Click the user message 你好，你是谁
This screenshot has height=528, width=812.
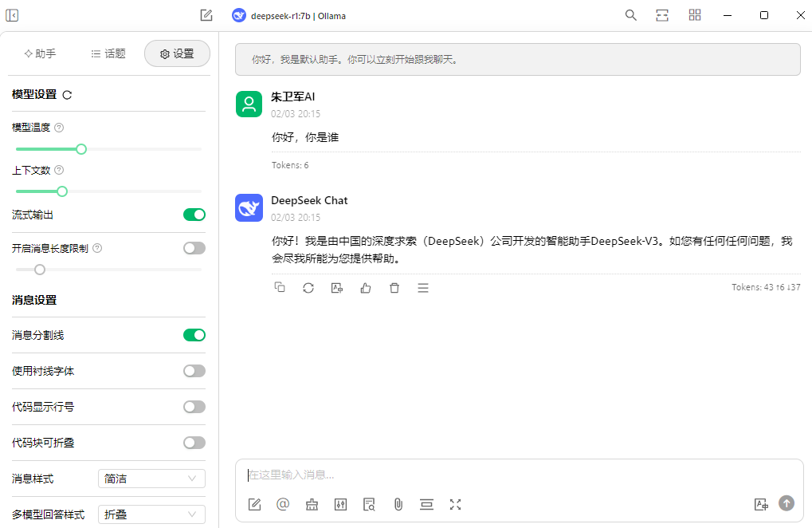305,137
